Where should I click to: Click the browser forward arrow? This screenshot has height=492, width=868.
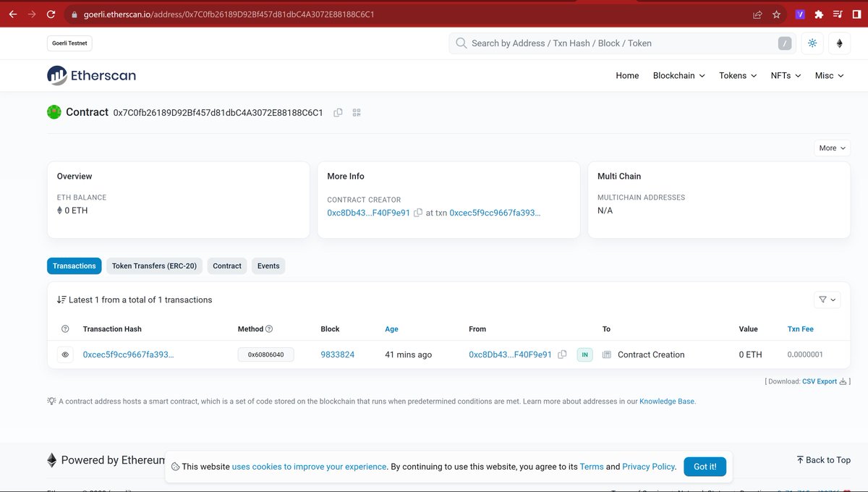31,14
